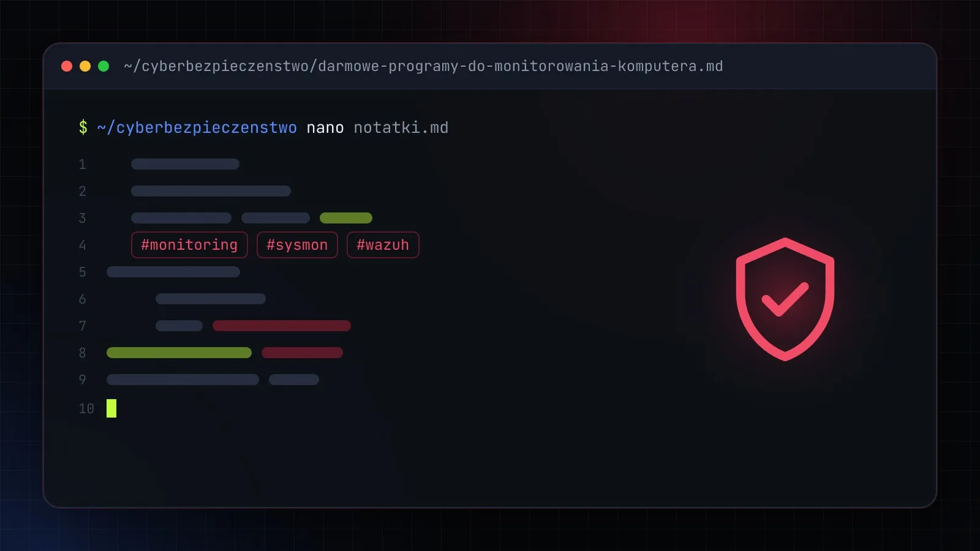The image size is (980, 551).
Task: Place cursor at green block on line 10
Action: 111,408
